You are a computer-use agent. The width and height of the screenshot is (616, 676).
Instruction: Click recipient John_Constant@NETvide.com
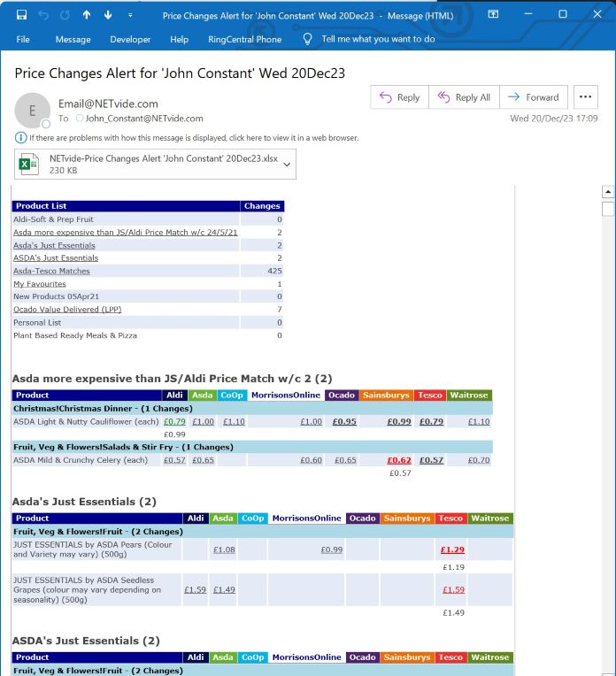click(x=144, y=119)
